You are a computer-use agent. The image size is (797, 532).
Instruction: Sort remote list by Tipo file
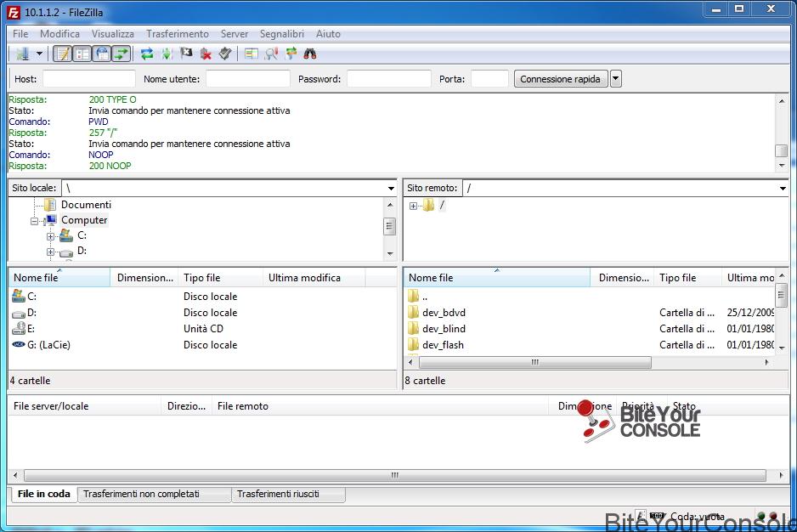pyautogui.click(x=687, y=278)
